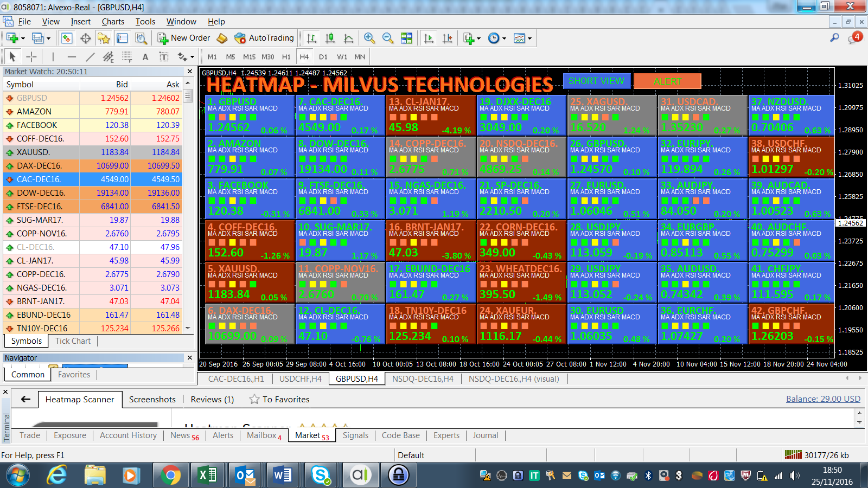Switch chart timeframe to M30
Screen dimensions: 868x488
click(268, 57)
